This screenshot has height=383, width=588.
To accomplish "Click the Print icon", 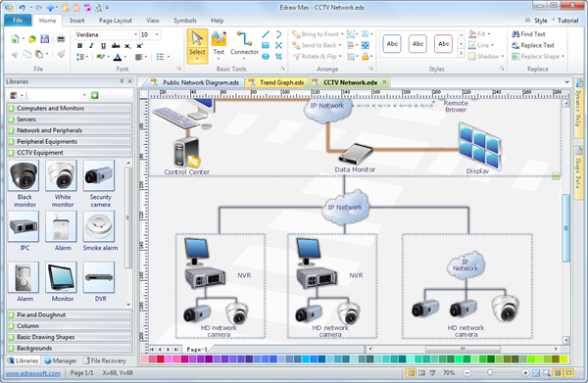I will (61, 38).
